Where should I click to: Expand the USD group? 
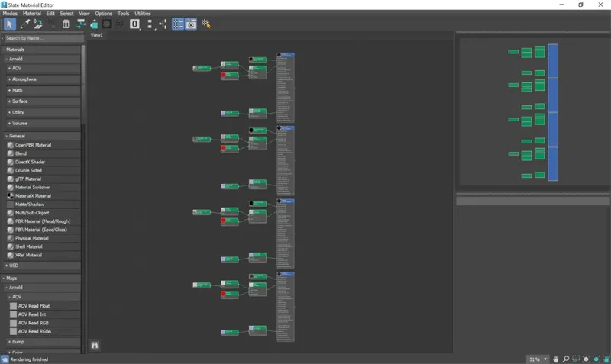(43, 266)
